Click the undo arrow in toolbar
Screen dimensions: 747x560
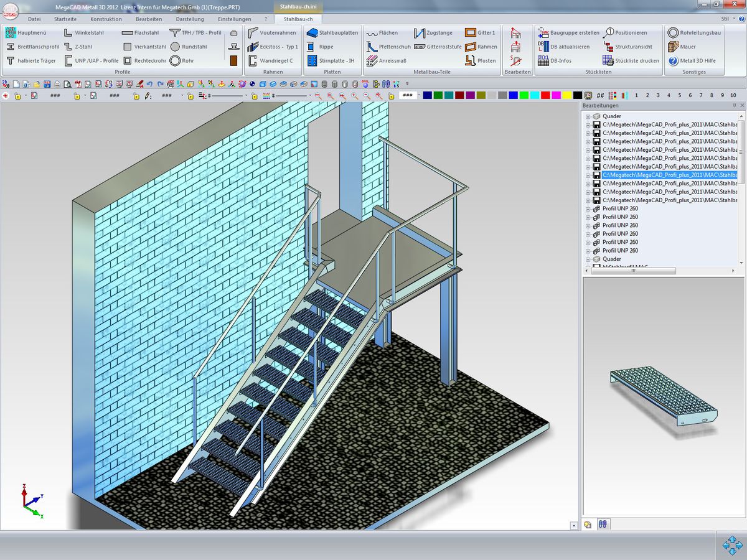(149, 84)
